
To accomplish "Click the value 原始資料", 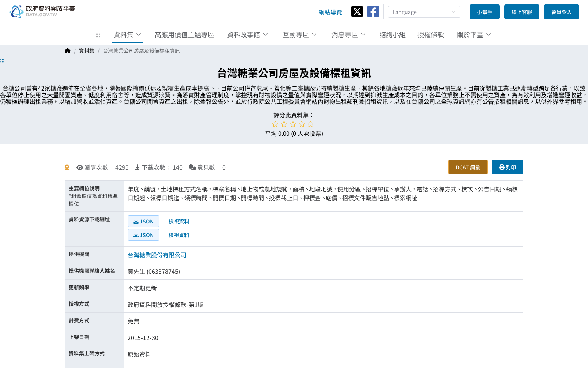I will 139,354.
